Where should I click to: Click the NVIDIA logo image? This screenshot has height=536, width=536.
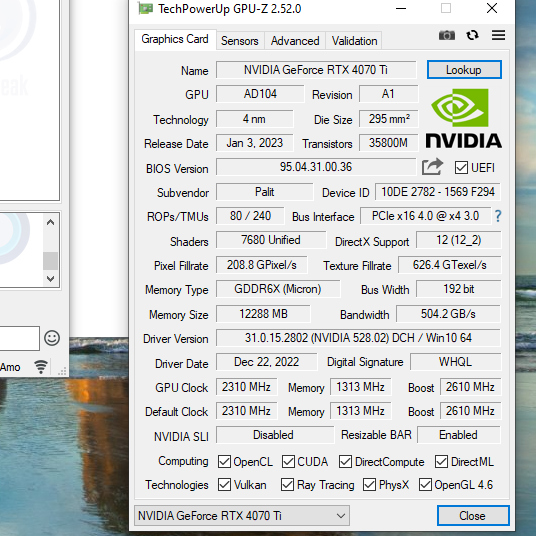coord(464,118)
